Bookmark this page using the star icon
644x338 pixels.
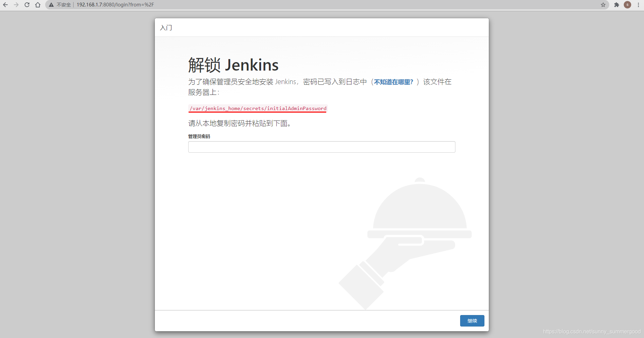[x=603, y=5]
